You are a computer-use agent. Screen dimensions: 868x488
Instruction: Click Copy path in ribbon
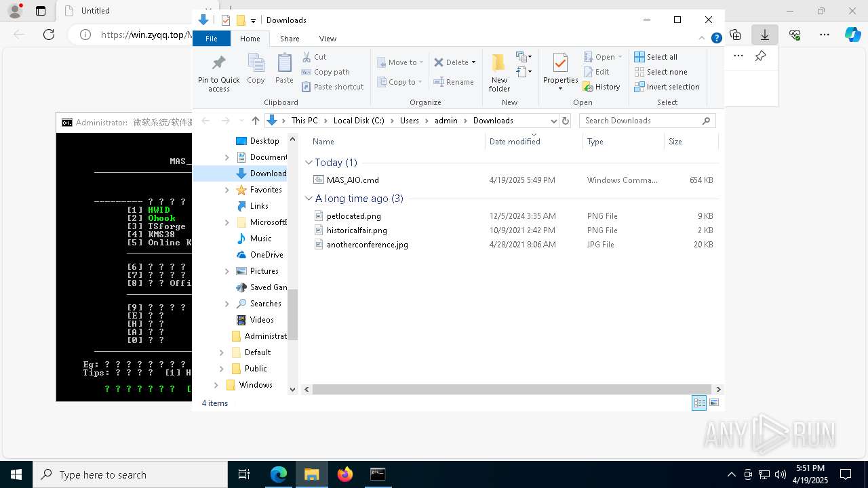pyautogui.click(x=325, y=72)
